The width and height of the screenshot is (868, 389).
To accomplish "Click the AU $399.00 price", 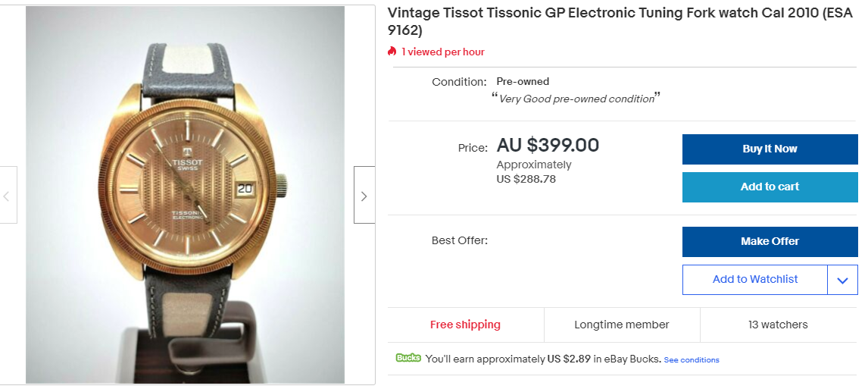I will click(x=548, y=145).
